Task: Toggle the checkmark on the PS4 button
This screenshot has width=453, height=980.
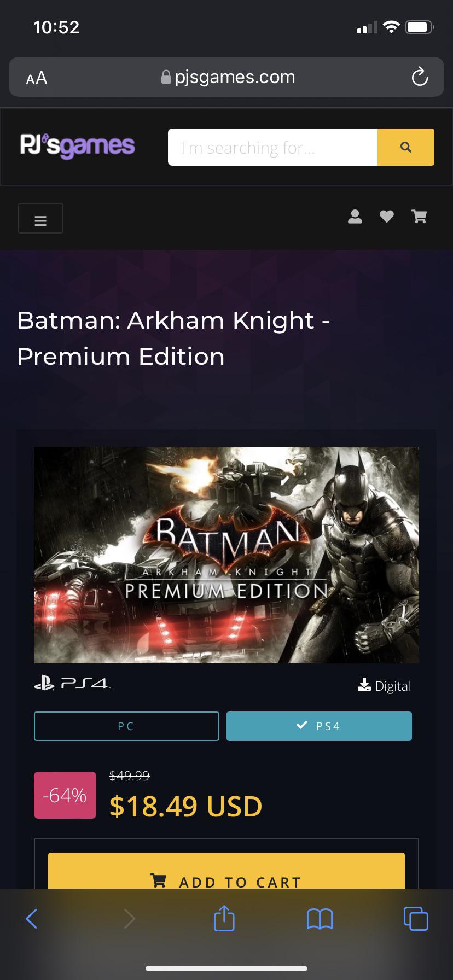Action: point(301,725)
